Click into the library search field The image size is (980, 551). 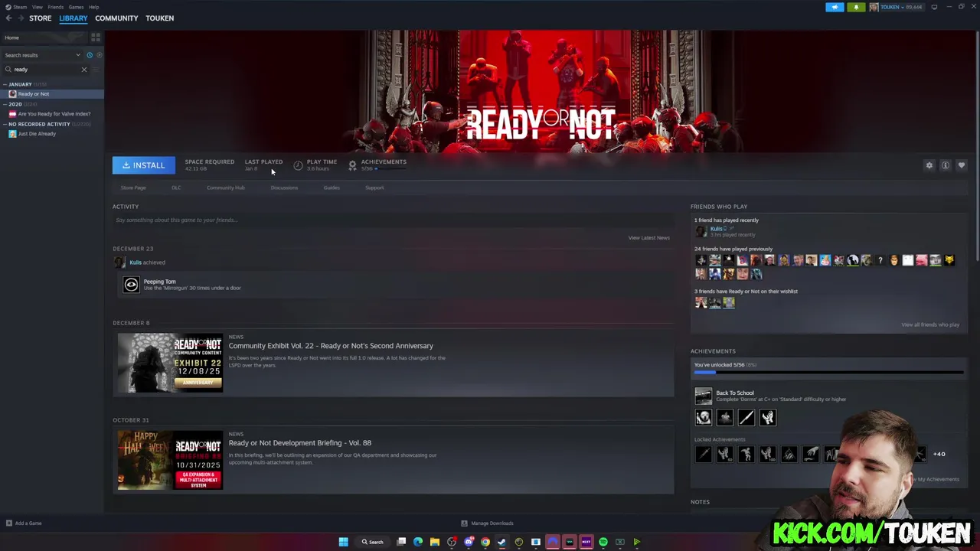coord(46,70)
